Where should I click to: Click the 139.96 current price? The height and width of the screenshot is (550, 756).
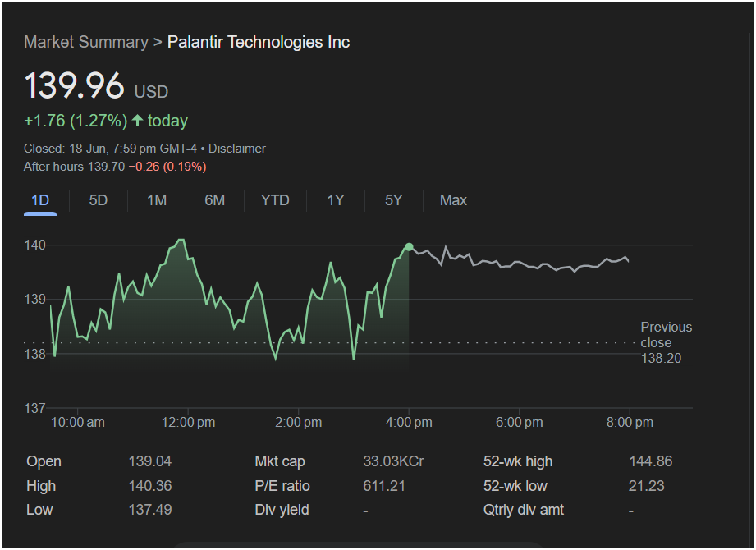(74, 86)
